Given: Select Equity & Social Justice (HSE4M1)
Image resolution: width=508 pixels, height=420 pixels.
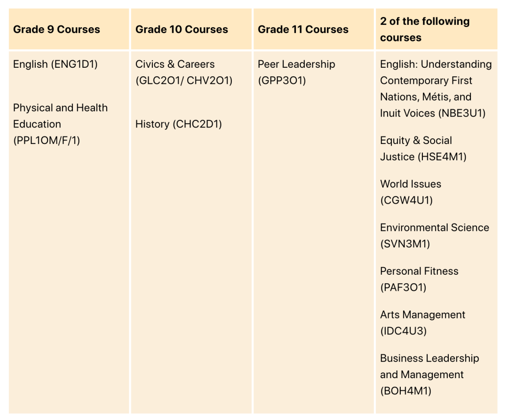Looking at the screenshot, I should (x=423, y=149).
